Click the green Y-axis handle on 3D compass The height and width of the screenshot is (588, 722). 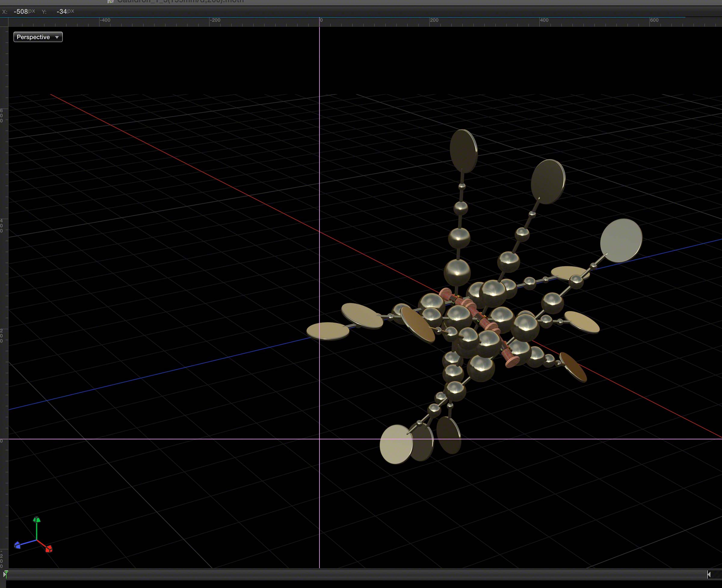click(x=37, y=520)
